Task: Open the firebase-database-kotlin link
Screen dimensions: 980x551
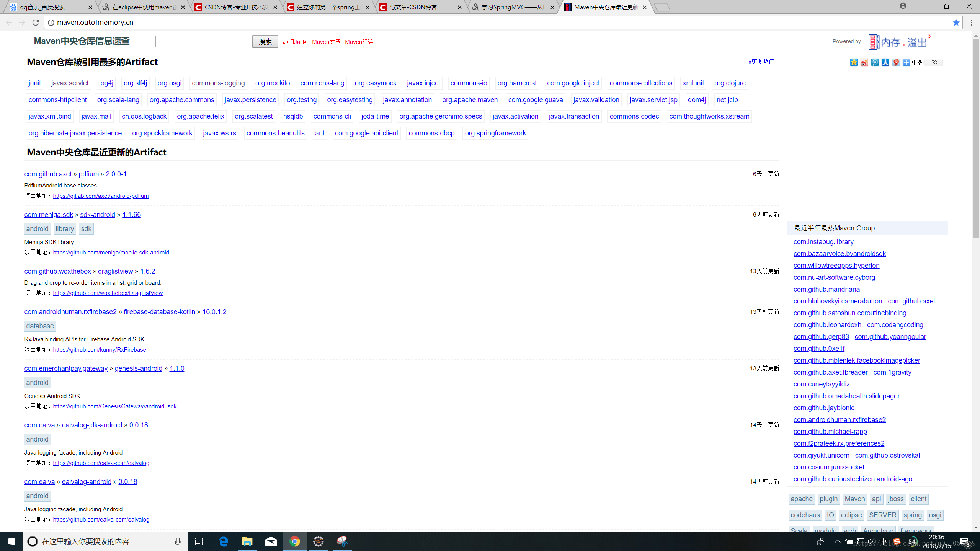Action: 159,312
